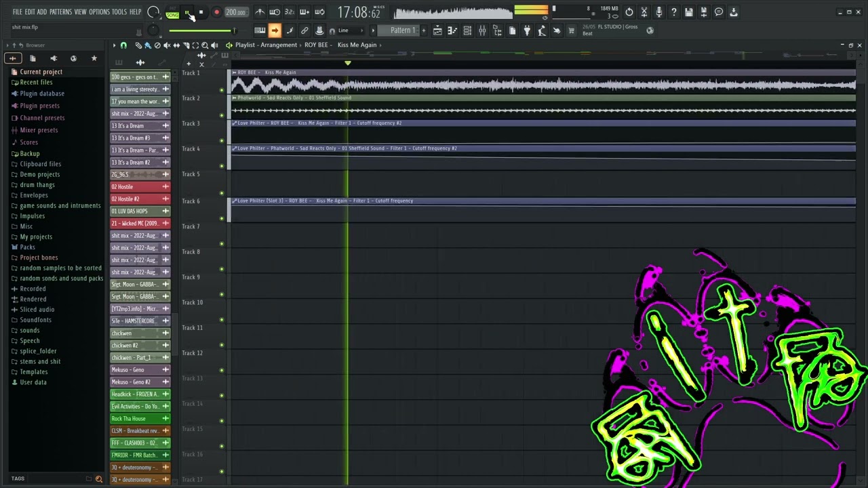Toggle mute dot for Track 6
The height and width of the screenshot is (488, 868).
pyautogui.click(x=221, y=218)
